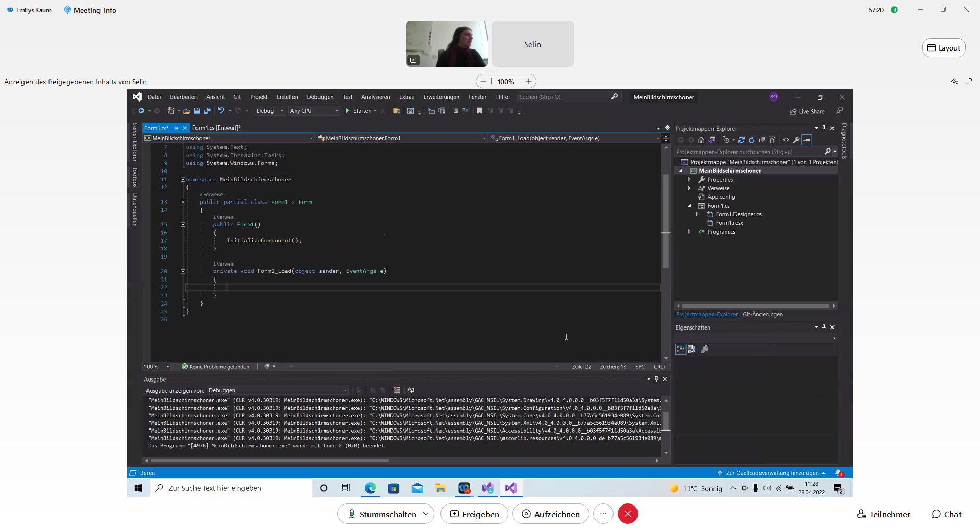Click the Clear All output icon

pyautogui.click(x=397, y=390)
